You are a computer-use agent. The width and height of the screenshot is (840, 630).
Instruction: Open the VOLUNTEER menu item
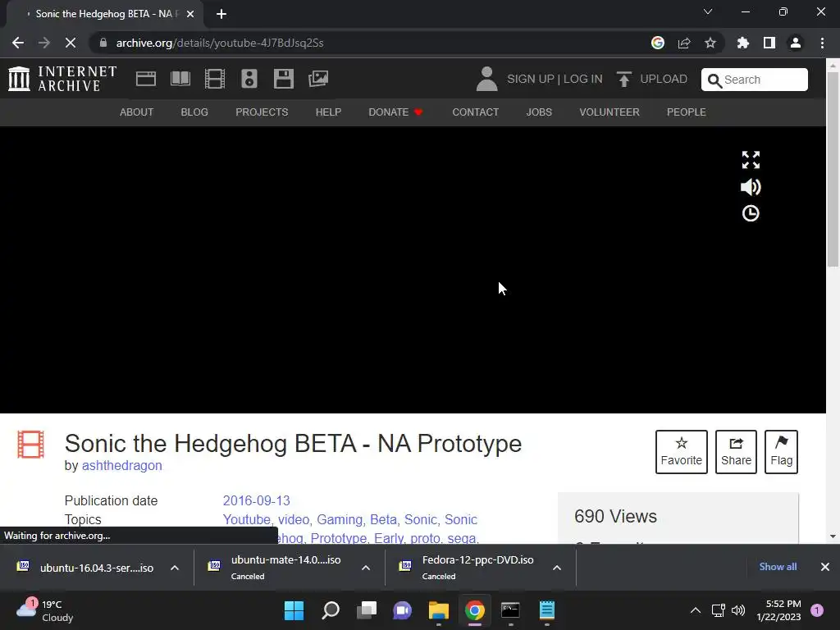coord(609,112)
